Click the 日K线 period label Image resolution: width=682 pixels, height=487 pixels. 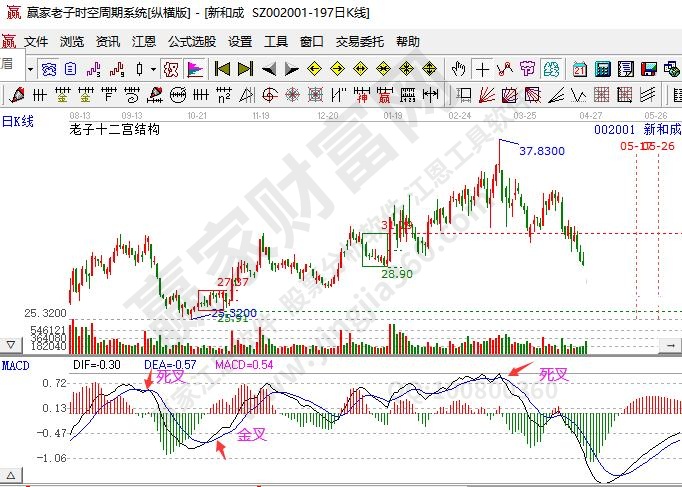coord(17,121)
